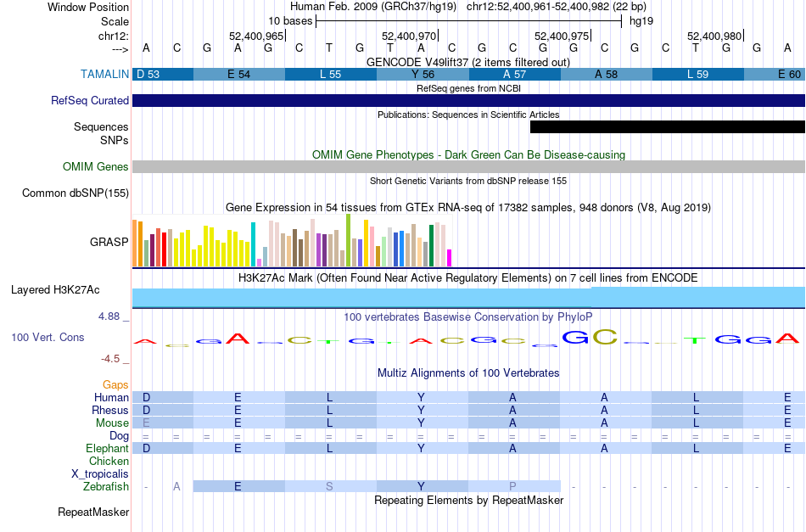The width and height of the screenshot is (806, 532).
Task: Click the GTEx tissue expression bar chart
Action: coord(292,241)
